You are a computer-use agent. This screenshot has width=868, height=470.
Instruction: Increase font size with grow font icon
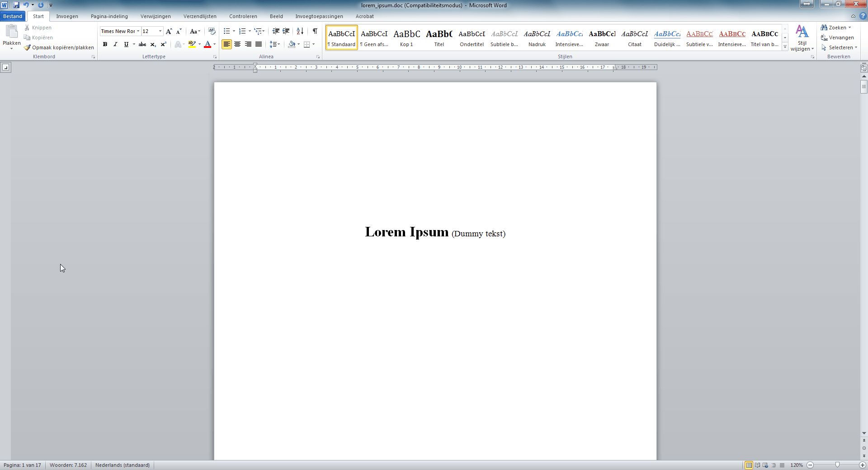click(169, 31)
